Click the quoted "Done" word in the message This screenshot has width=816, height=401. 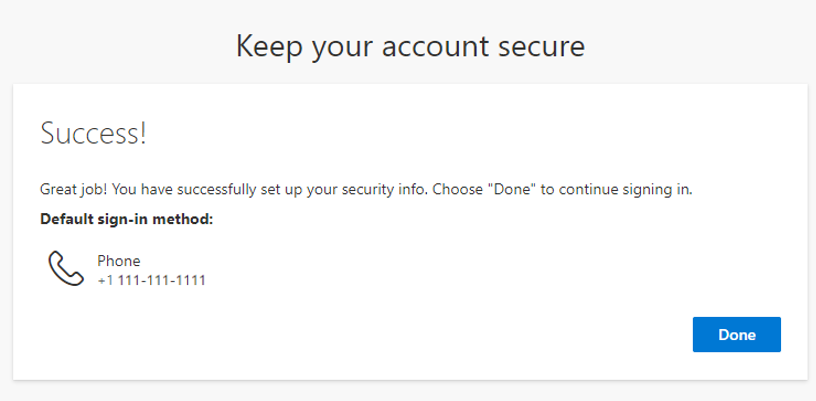[517, 189]
